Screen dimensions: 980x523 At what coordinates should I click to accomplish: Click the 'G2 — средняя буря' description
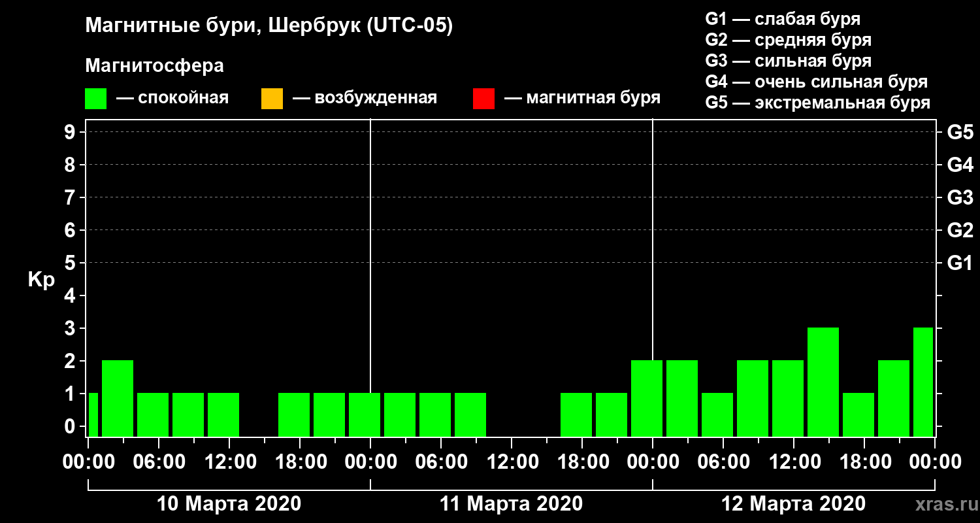[788, 40]
